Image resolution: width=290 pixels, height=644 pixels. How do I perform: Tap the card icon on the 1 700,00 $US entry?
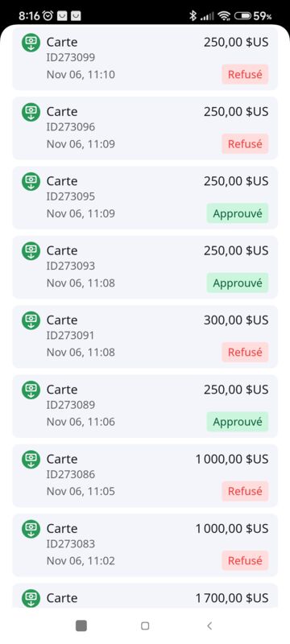coord(31,598)
